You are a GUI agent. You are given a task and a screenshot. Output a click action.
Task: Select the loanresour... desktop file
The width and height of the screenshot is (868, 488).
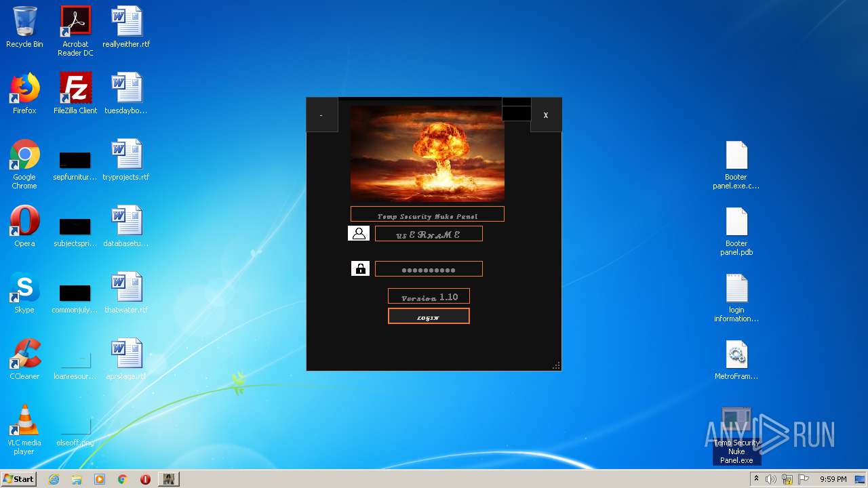(75, 366)
